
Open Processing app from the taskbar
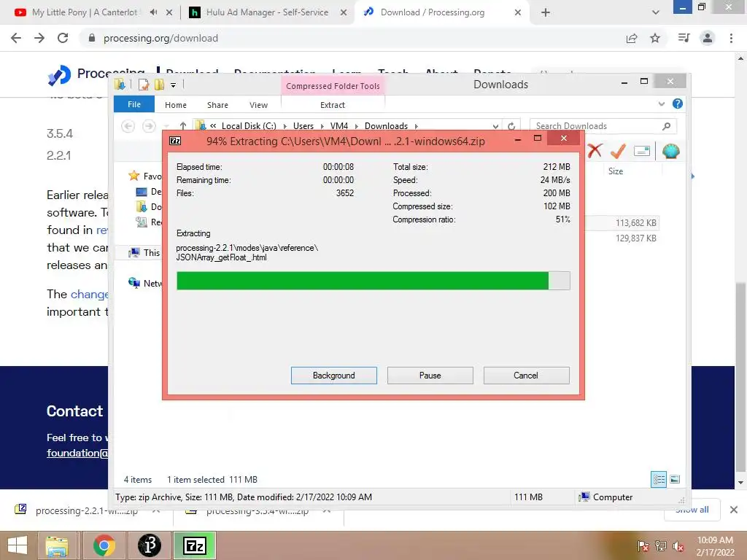click(150, 545)
